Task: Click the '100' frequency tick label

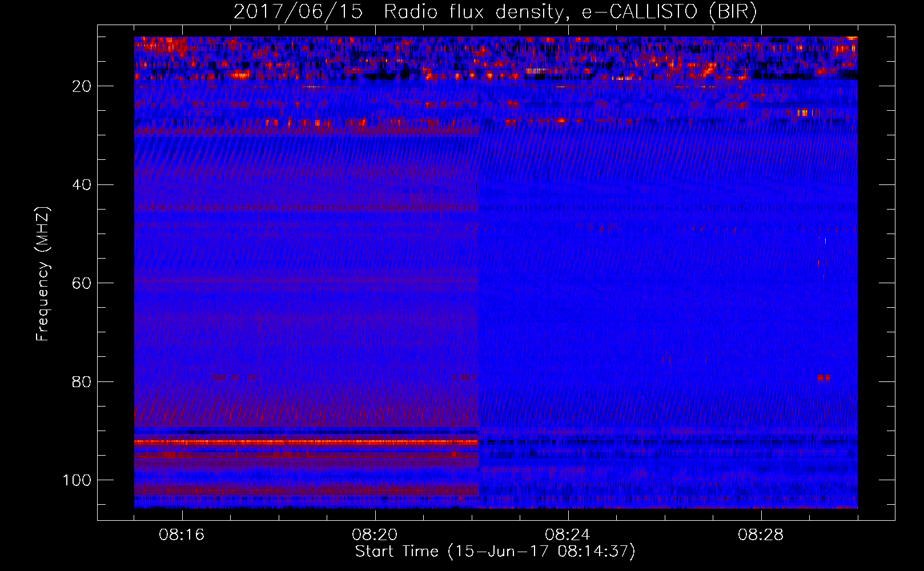Action: (x=77, y=480)
